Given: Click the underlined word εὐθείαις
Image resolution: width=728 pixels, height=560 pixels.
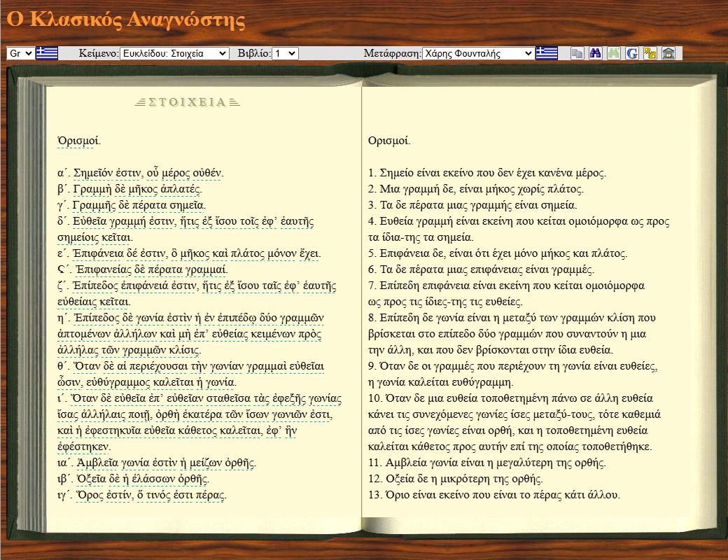Looking at the screenshot, I should point(77,302).
